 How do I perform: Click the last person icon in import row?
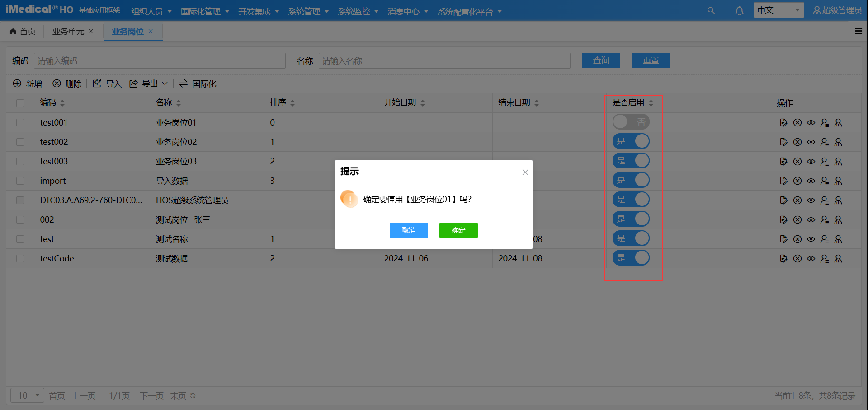tap(838, 181)
